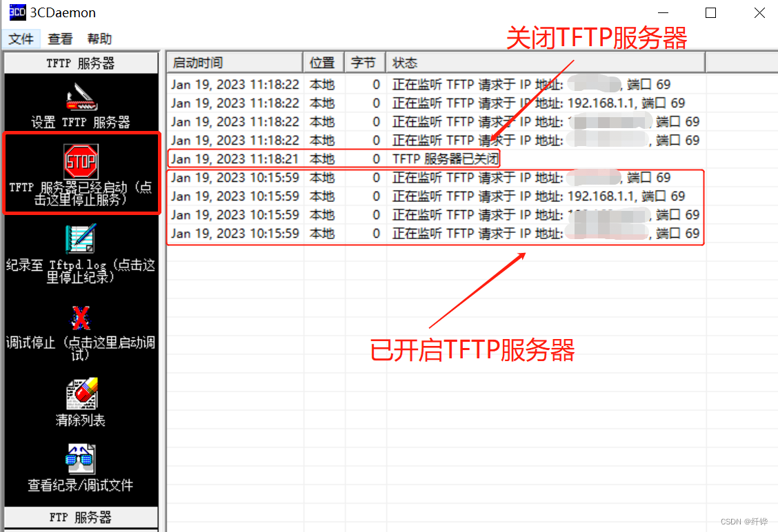Select 11:18:22 row listening on 192.168.1.1
Viewport: 778px width, 532px height.
[437, 103]
